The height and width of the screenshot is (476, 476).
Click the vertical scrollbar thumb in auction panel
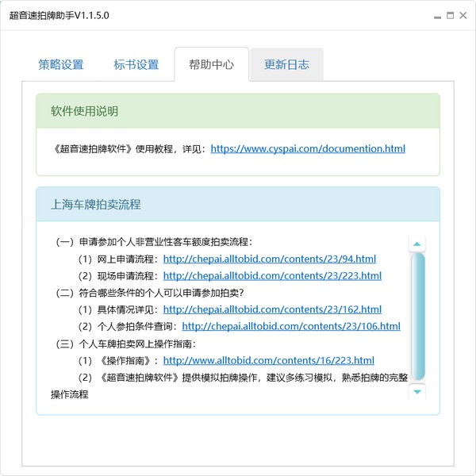tap(417, 317)
